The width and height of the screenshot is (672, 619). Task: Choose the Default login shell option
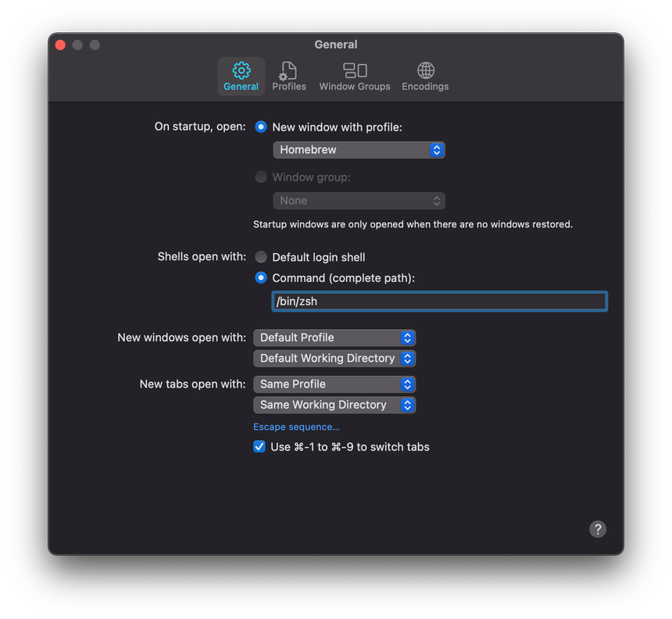[x=261, y=257]
